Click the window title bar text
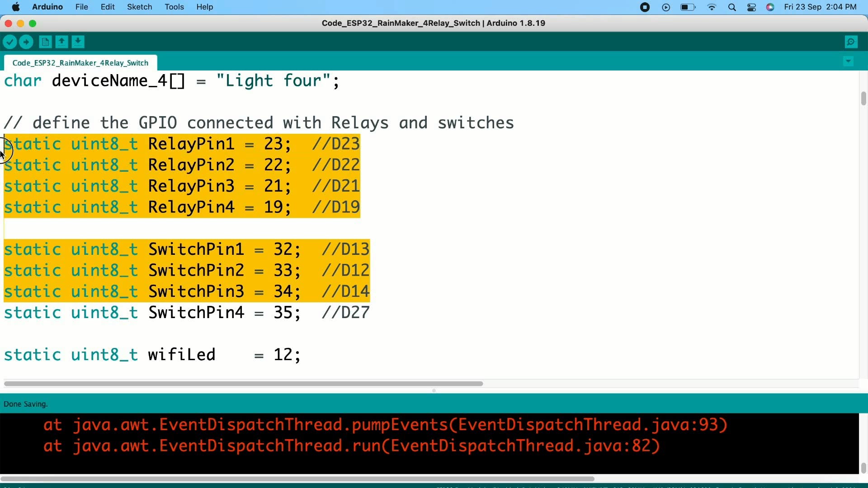 click(x=434, y=23)
